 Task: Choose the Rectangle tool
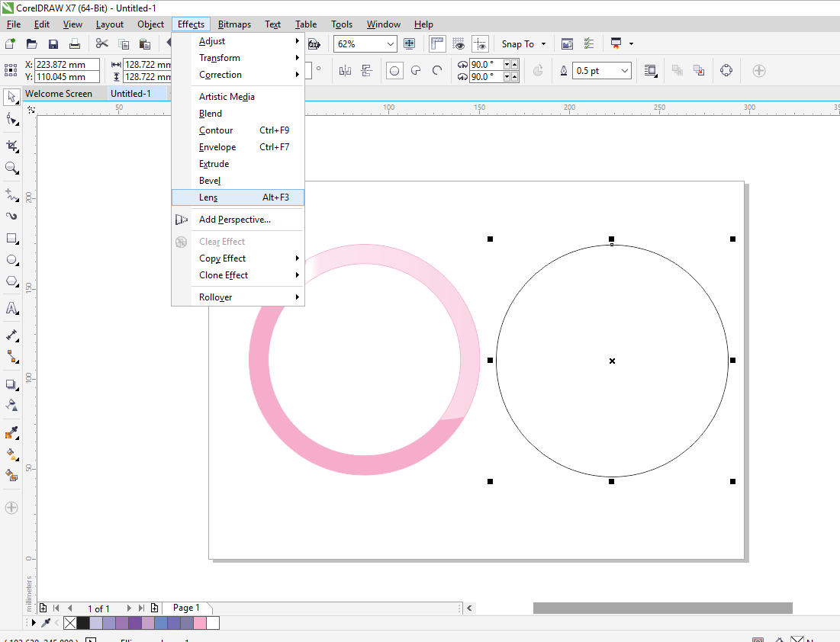tap(11, 239)
